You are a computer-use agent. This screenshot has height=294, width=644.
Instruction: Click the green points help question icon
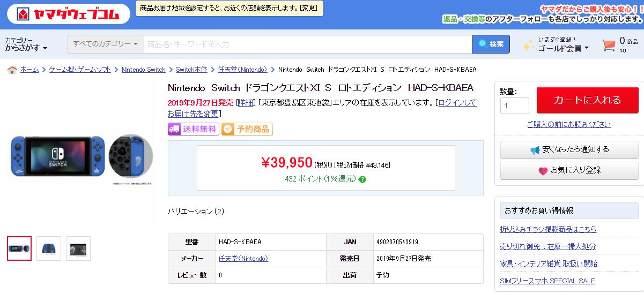point(362,179)
